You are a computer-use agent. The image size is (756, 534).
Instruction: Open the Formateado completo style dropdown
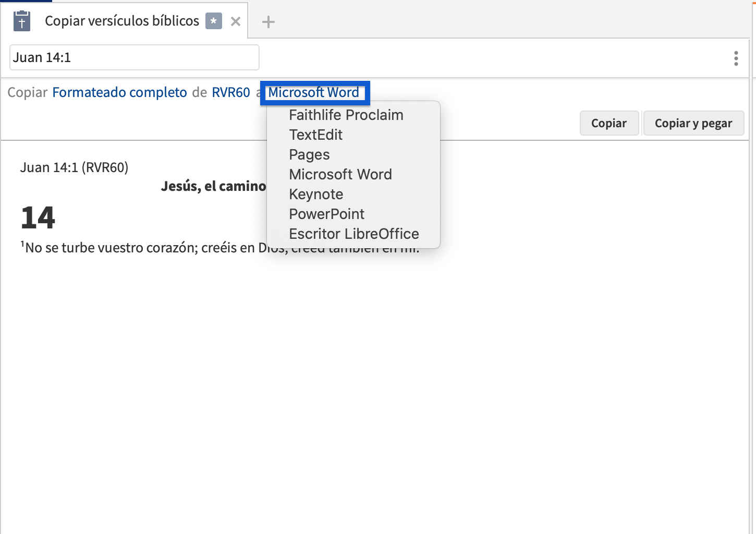coord(119,92)
